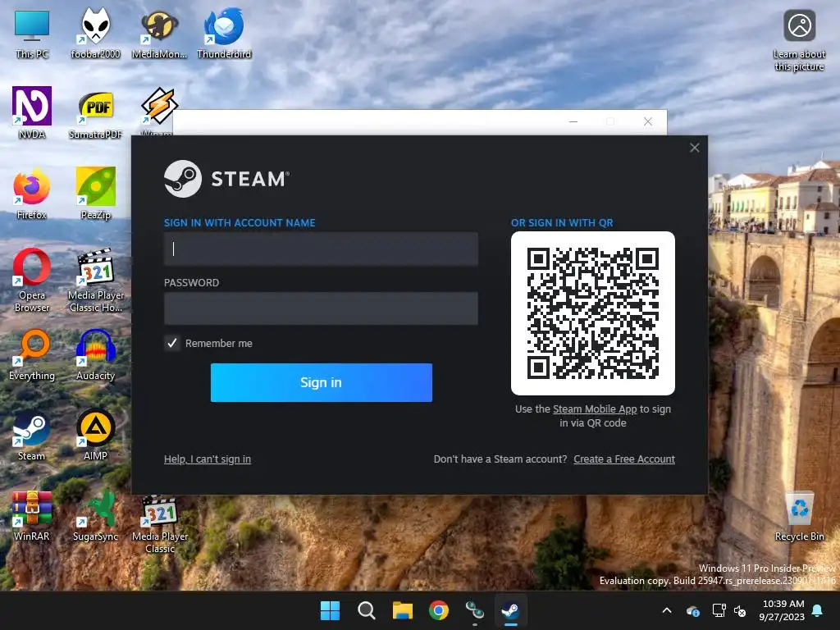Click the SumatraPDF desktop shortcut
This screenshot has height=630, width=840.
95,113
